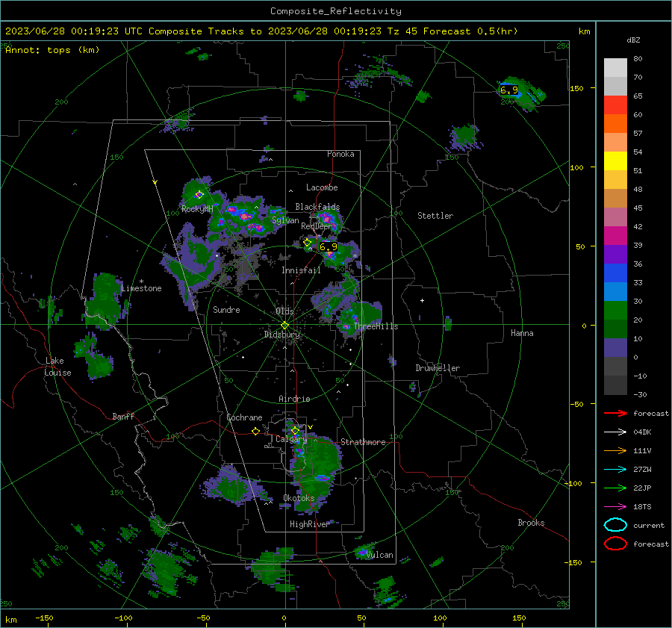Click the RedDeer city label
Image resolution: width=672 pixels, height=628 pixels.
coord(317,226)
